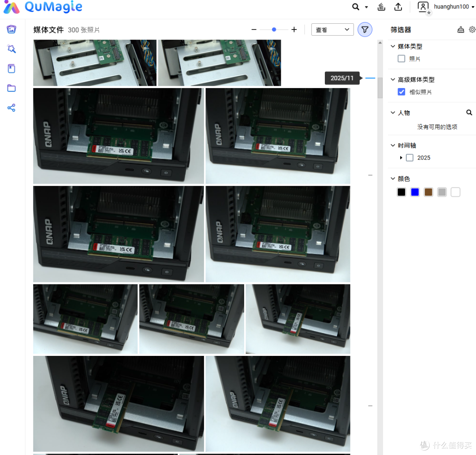Viewport: 476px width, 455px height.
Task: Open first large QNAP RAM photo, right
Action: [278, 136]
